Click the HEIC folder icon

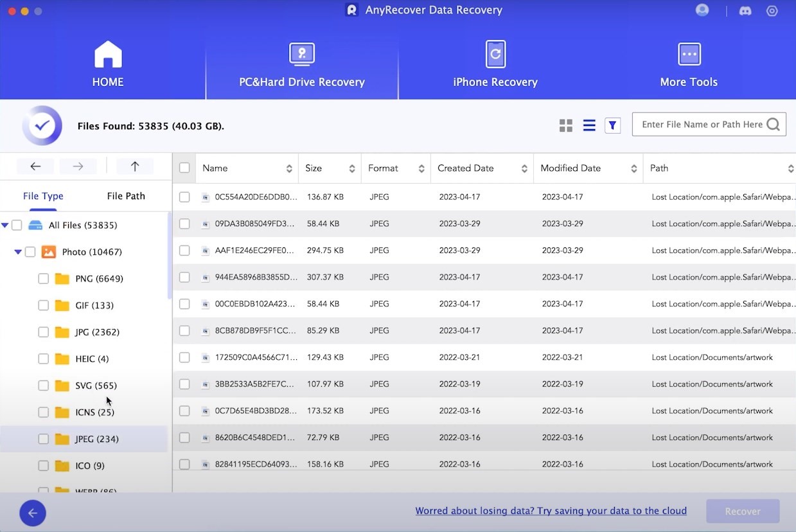coord(62,359)
